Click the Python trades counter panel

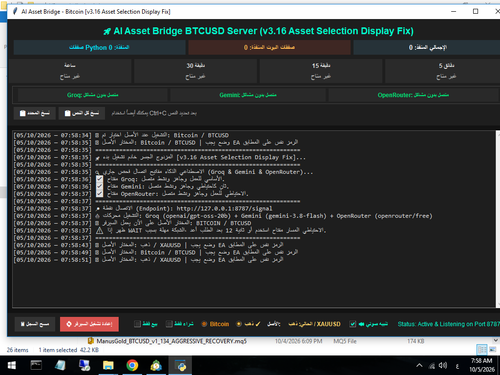(99, 47)
